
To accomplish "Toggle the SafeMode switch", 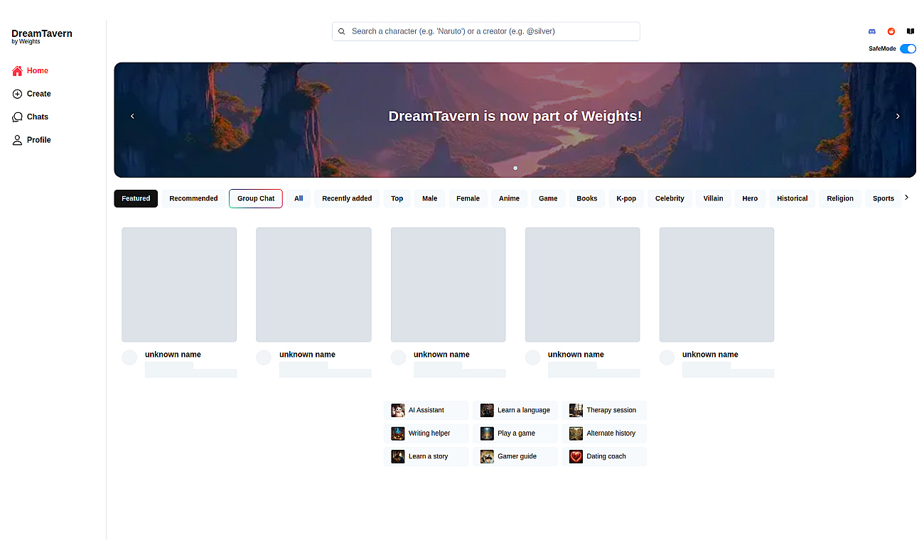I will pos(908,49).
